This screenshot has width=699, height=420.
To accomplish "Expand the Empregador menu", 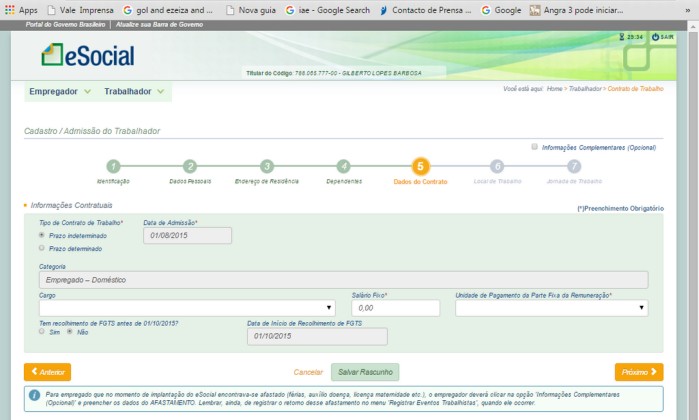I will [60, 91].
